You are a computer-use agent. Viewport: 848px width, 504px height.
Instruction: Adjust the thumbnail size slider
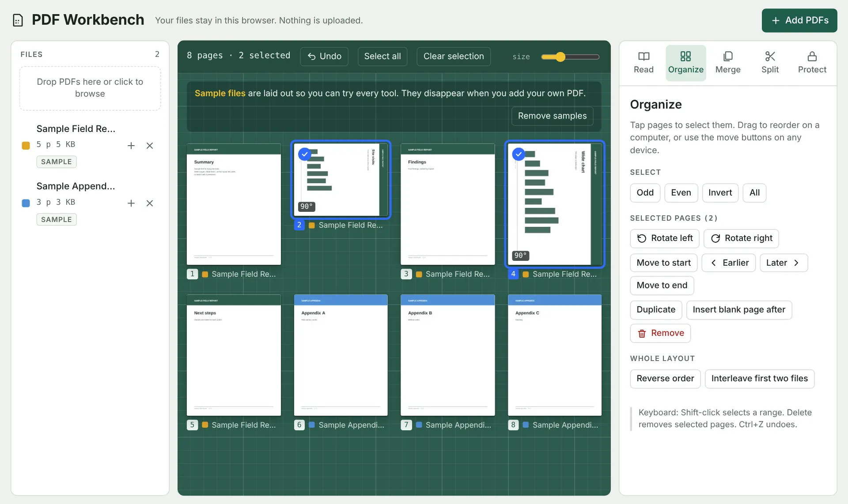click(570, 57)
